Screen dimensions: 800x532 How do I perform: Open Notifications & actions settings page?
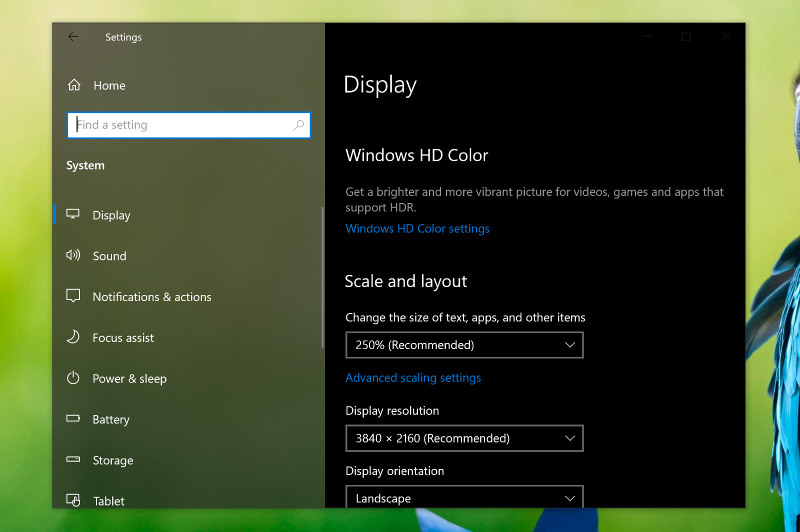152,297
